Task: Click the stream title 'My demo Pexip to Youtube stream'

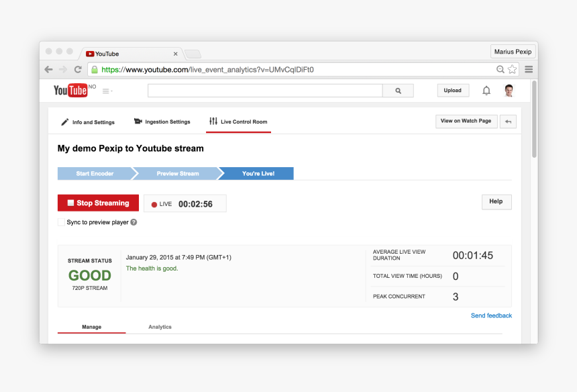Action: [x=131, y=148]
